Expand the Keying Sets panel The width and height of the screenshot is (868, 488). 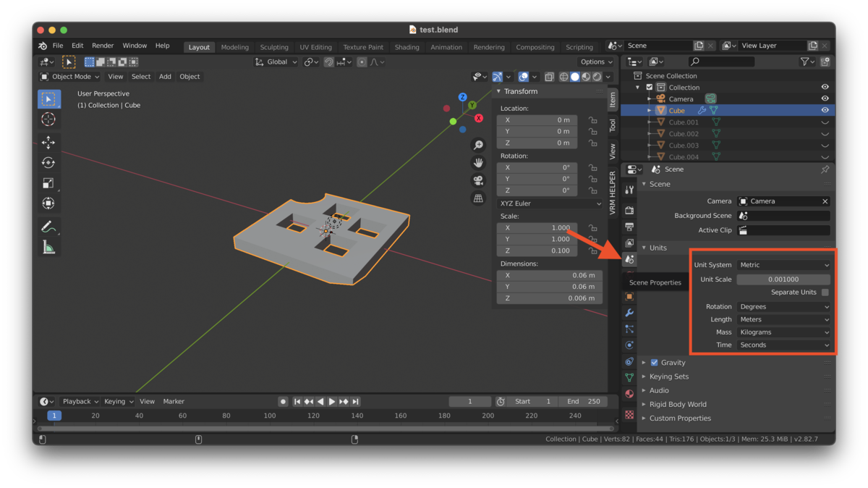click(x=669, y=376)
